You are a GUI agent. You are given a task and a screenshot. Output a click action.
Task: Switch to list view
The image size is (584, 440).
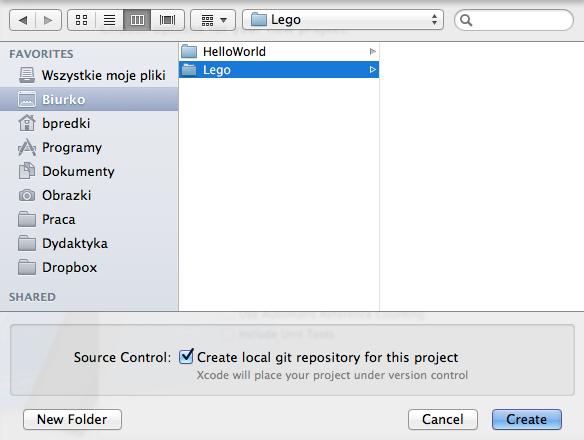coord(110,20)
